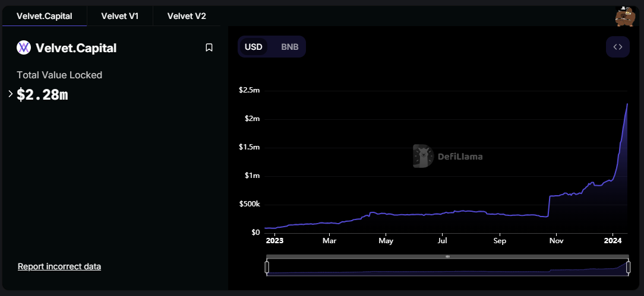This screenshot has height=296, width=644.
Task: Click the mini overview chart in range selector
Action: 448,268
